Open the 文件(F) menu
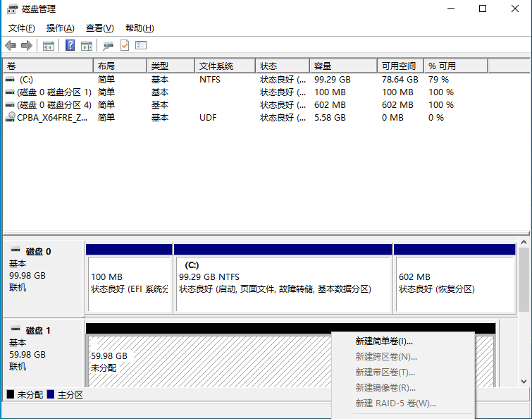 [21, 28]
